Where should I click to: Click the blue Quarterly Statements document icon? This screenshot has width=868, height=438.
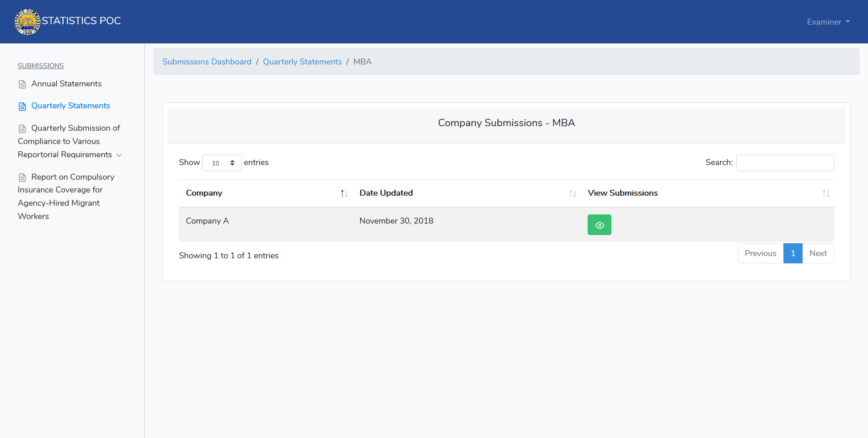tap(22, 107)
